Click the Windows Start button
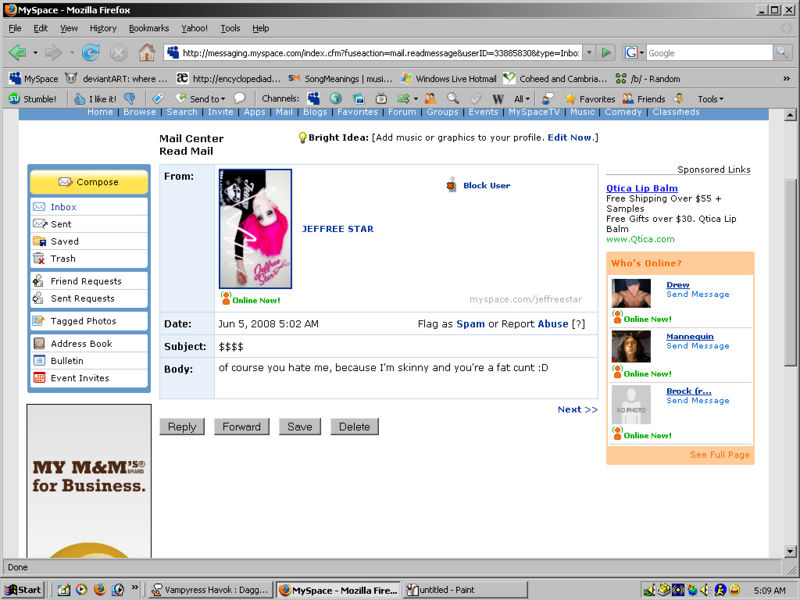800x600 pixels. [22, 590]
